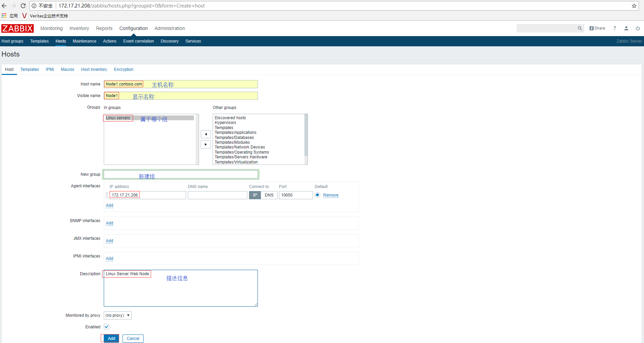Viewport: 644px width, 343px height.
Task: Focus the Host name field
Action: click(x=181, y=84)
